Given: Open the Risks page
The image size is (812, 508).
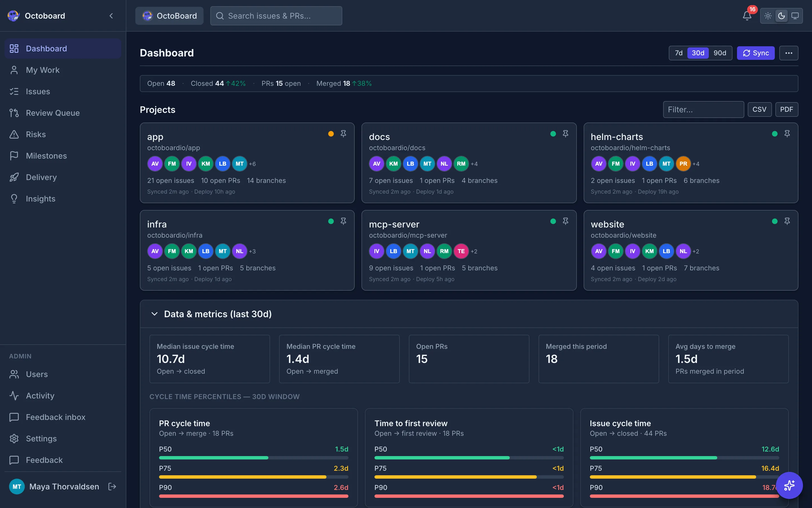Looking at the screenshot, I should pyautogui.click(x=63, y=134).
